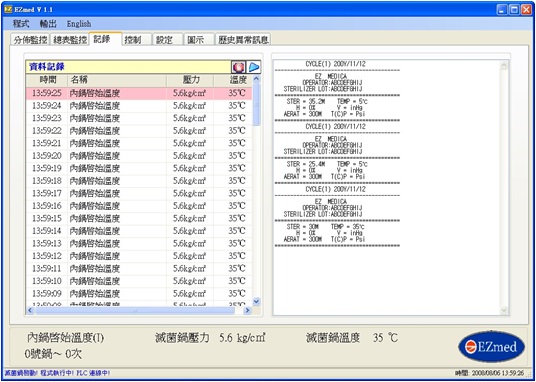Click the 時間 column header
This screenshot has width=536, height=382.
click(x=47, y=80)
